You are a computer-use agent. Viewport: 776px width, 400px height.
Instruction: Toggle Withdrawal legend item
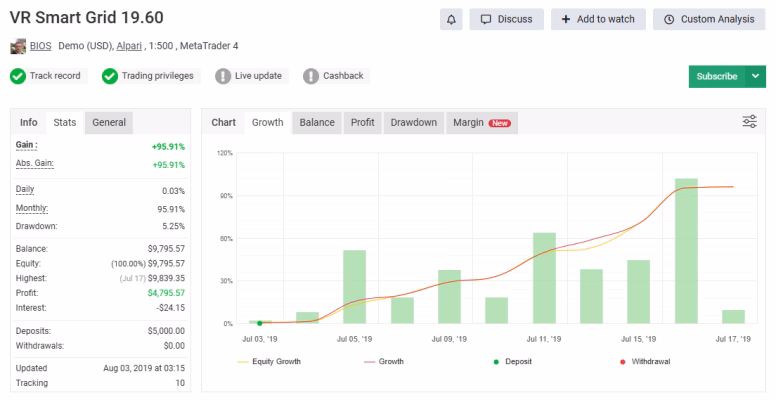pyautogui.click(x=645, y=362)
